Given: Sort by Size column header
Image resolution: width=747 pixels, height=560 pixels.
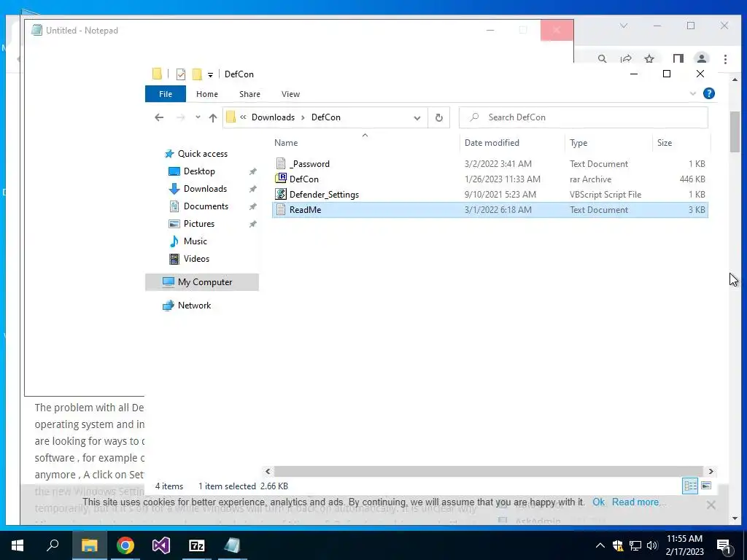Looking at the screenshot, I should click(x=665, y=143).
